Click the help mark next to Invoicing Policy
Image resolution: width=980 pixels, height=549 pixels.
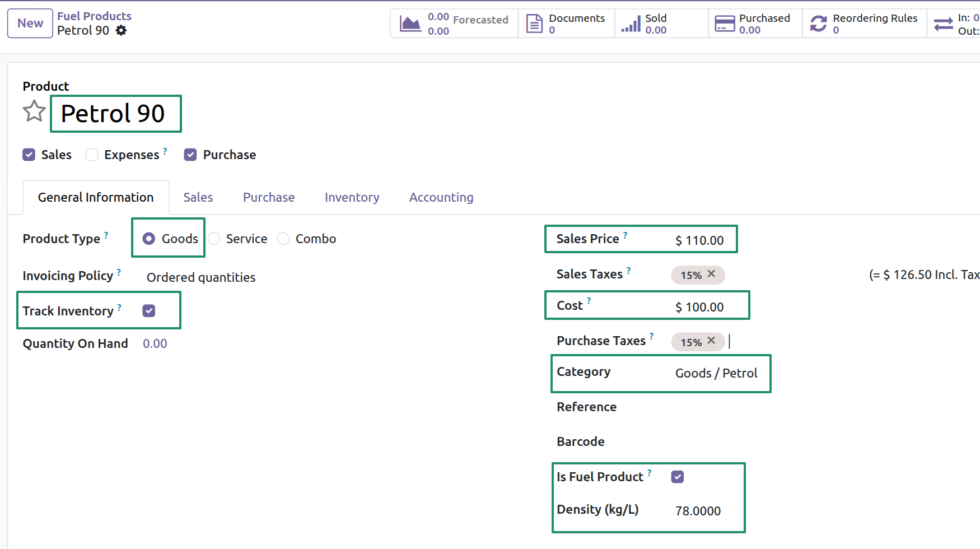click(119, 272)
